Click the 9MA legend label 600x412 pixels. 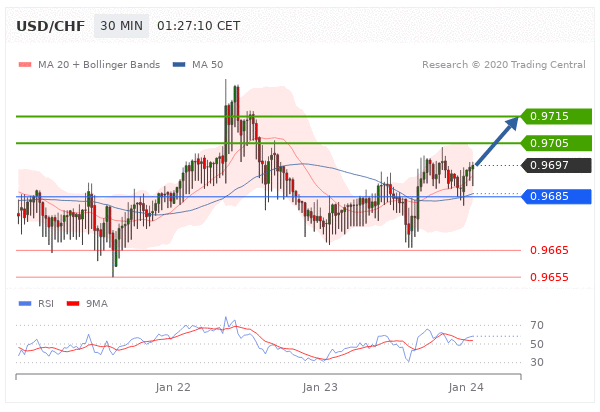[x=97, y=304]
